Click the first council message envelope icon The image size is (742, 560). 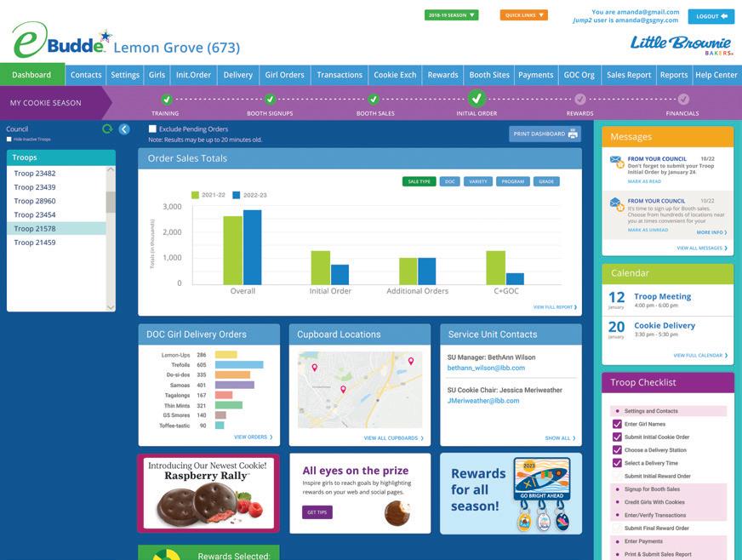coord(616,162)
